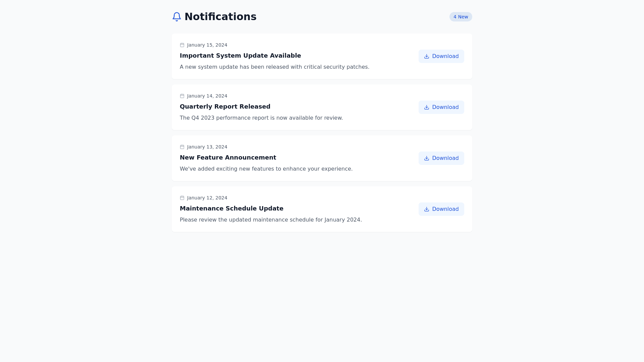This screenshot has height=362, width=644.
Task: Select the New Feature Announcement title
Action: pos(228,158)
